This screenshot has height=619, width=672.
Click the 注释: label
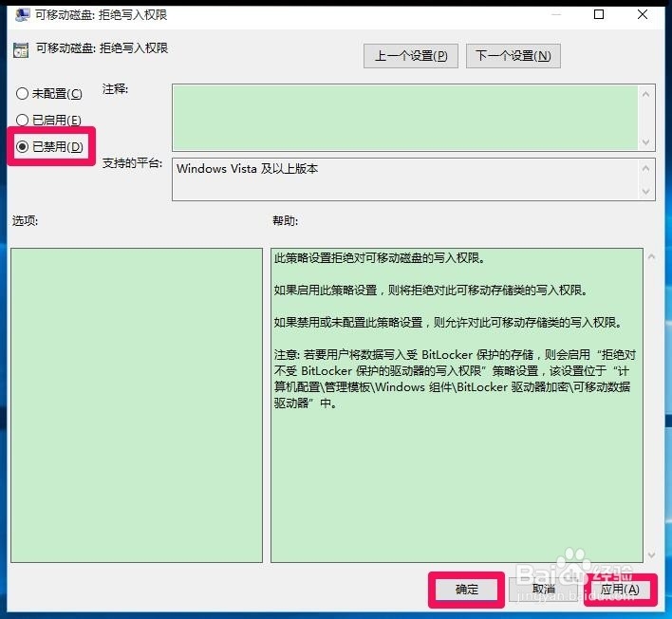(115, 89)
